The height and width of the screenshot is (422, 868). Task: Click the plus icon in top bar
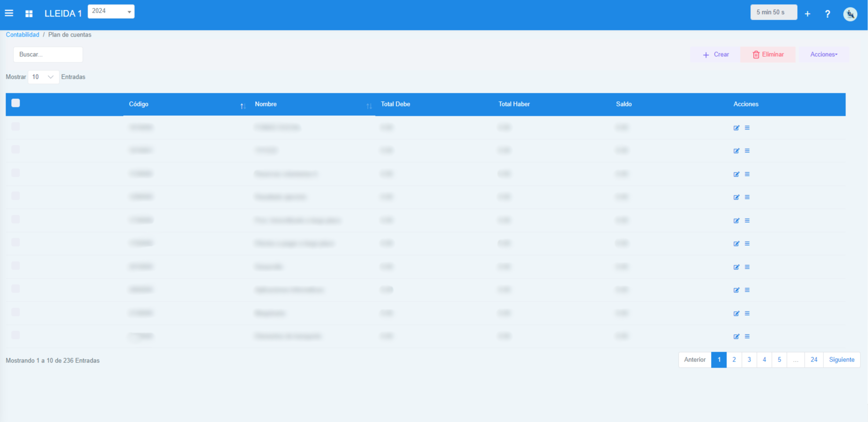(807, 14)
